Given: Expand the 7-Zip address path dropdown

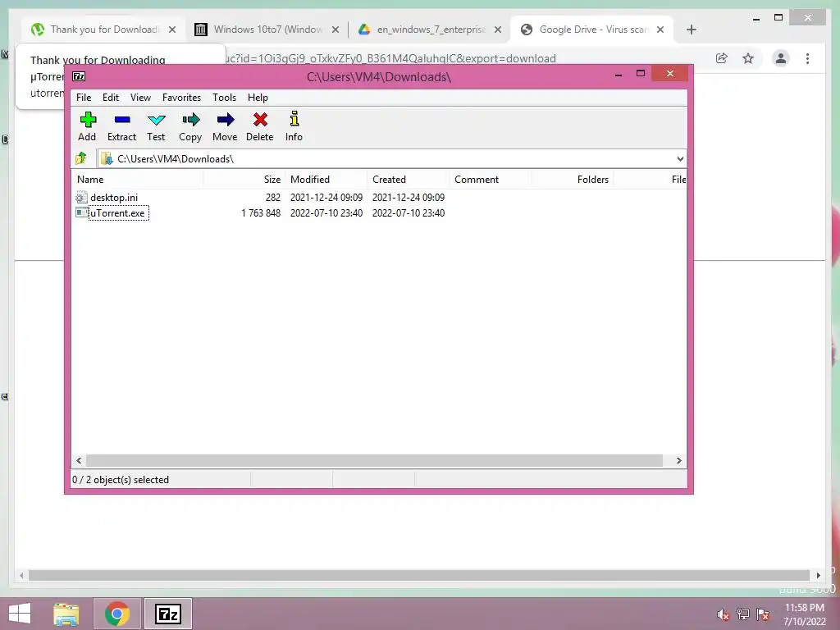Looking at the screenshot, I should pos(680,158).
